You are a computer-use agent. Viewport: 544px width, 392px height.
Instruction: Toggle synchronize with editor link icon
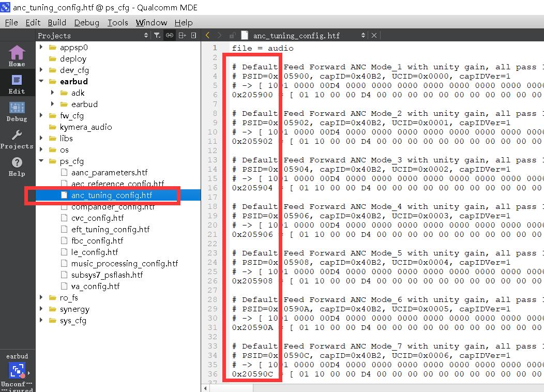tap(169, 35)
